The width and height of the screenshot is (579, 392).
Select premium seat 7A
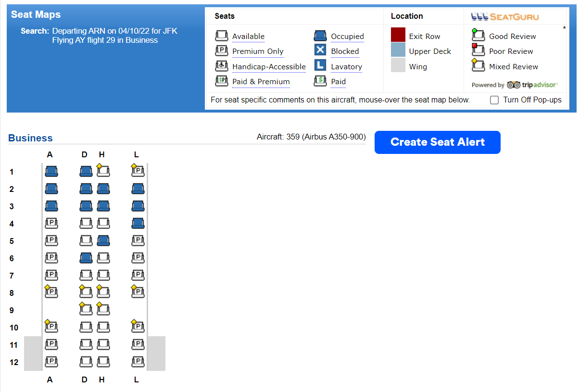click(x=51, y=275)
